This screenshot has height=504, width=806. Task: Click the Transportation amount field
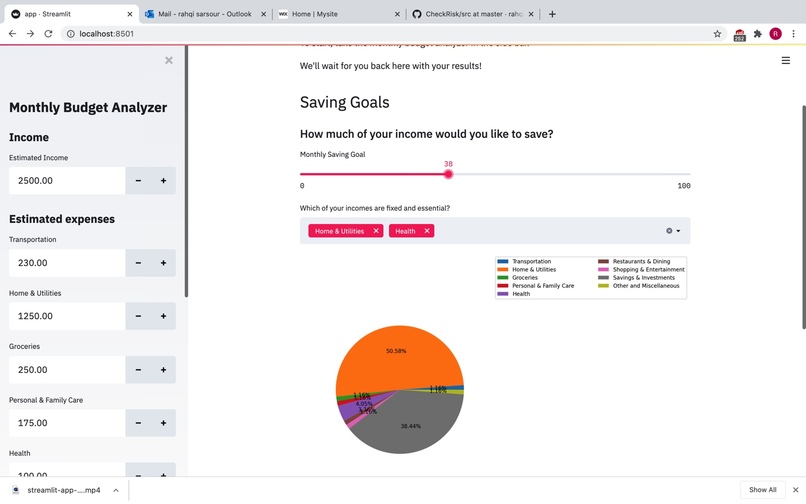67,263
